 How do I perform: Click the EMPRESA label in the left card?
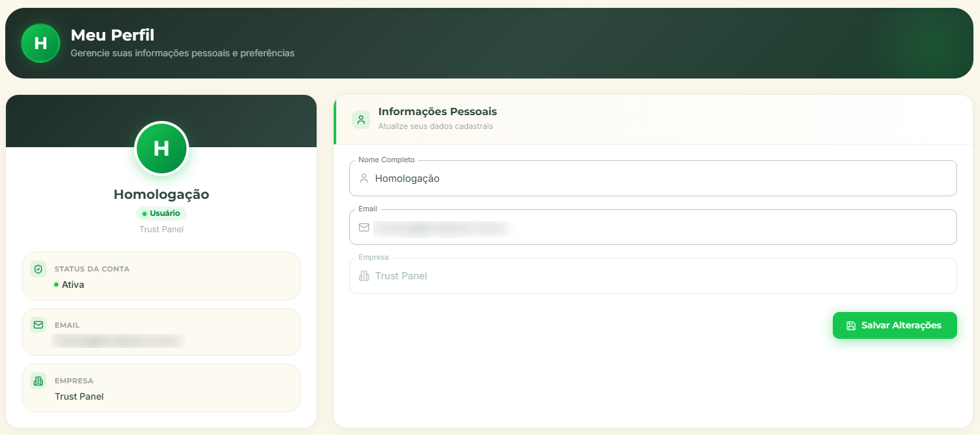(74, 381)
